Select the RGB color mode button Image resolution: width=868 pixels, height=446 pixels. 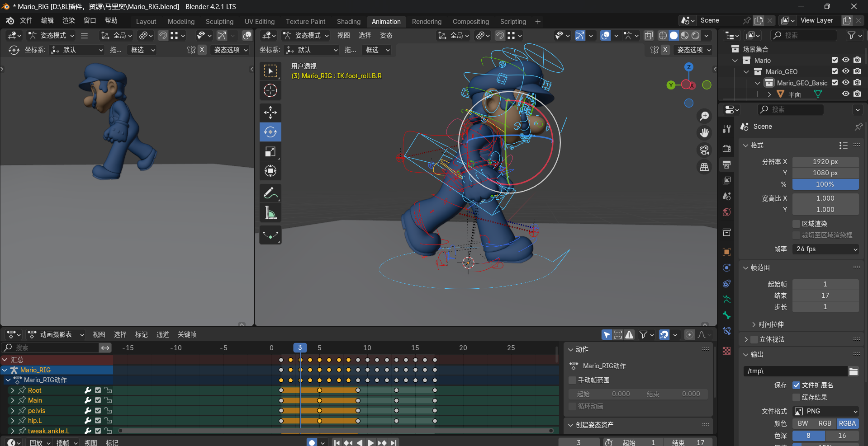825,423
